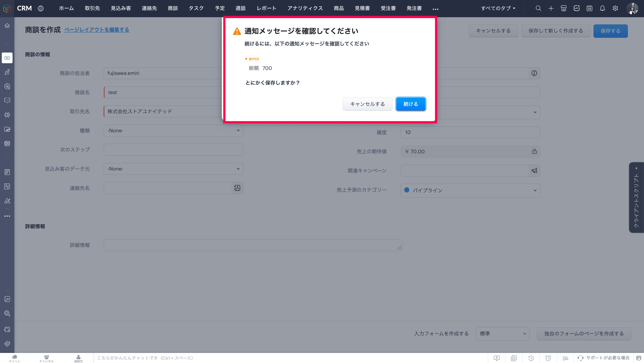Viewport: 644px width, 363px height.
Task: Open the ページレイアウトを編集する link
Action: tap(97, 30)
